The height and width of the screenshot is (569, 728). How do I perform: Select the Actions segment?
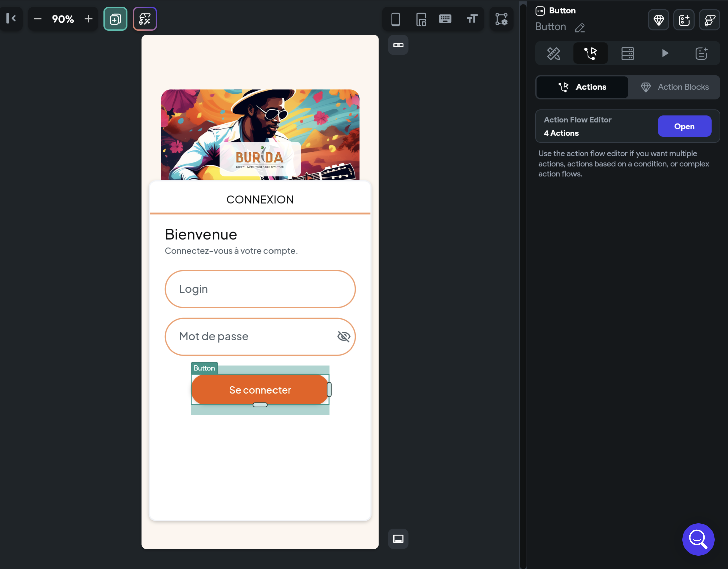click(x=582, y=87)
